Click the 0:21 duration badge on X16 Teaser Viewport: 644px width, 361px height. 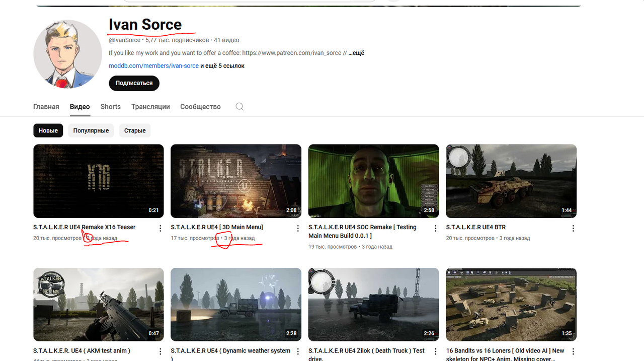pos(153,210)
